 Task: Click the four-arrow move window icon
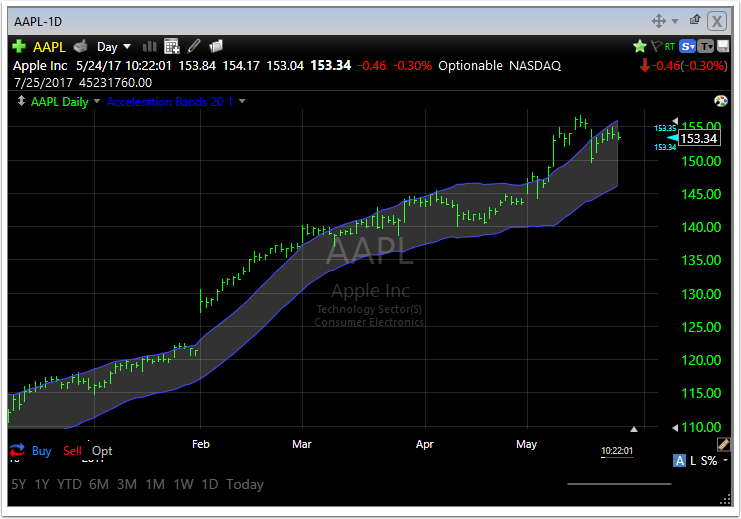tap(659, 21)
